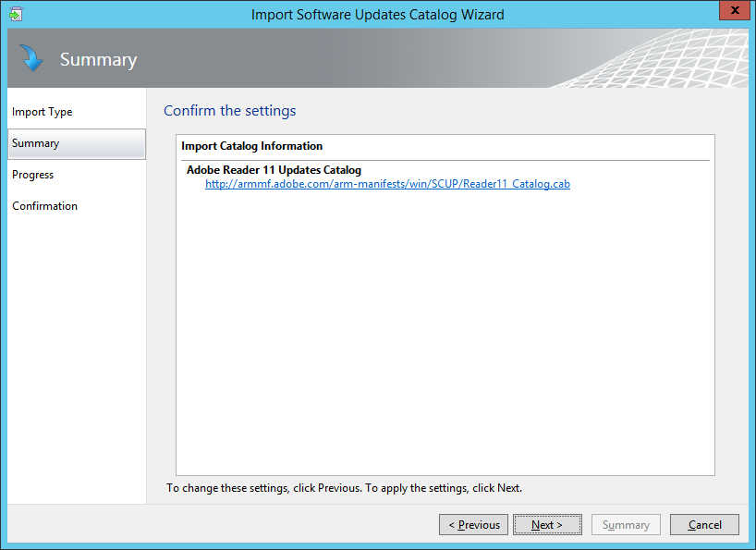This screenshot has width=756, height=550.
Task: Select the Progress step in the sidebar
Action: tap(32, 175)
